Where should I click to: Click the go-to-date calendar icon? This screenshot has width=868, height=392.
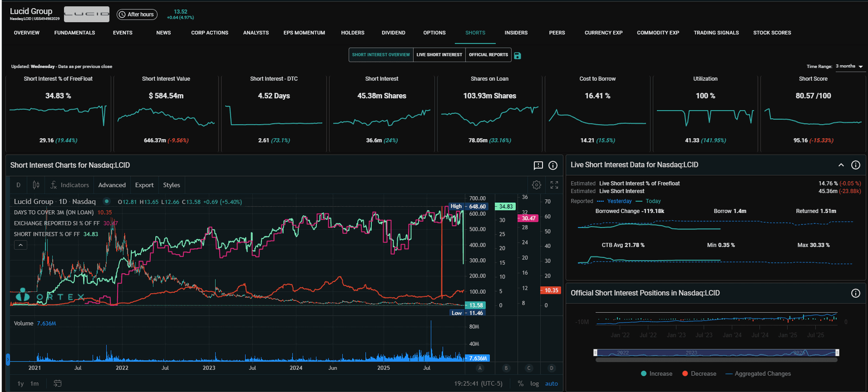58,383
